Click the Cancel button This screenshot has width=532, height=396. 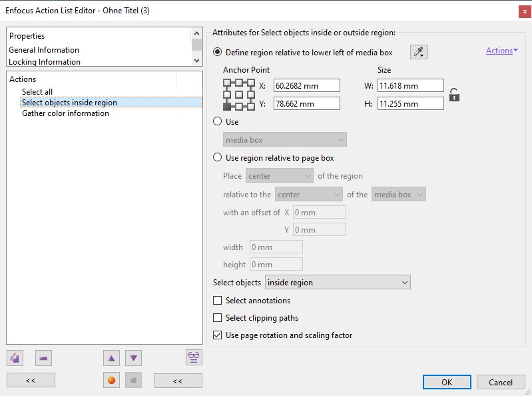point(501,382)
